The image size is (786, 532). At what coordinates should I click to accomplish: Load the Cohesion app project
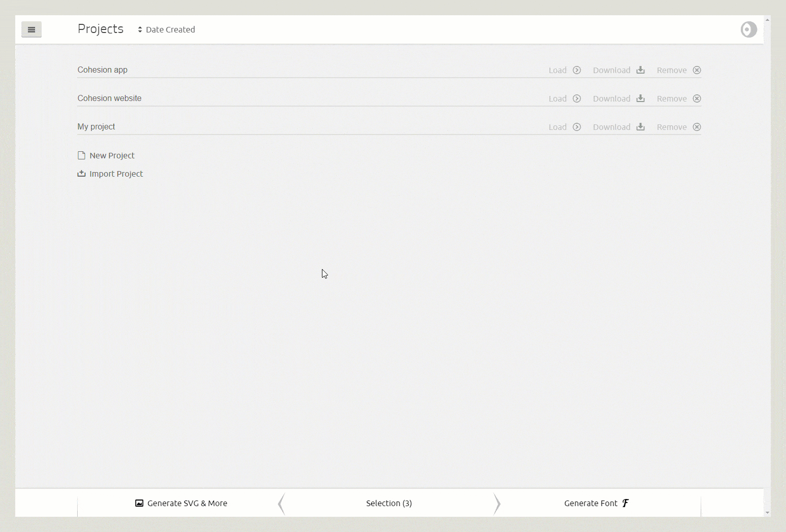[x=565, y=70]
